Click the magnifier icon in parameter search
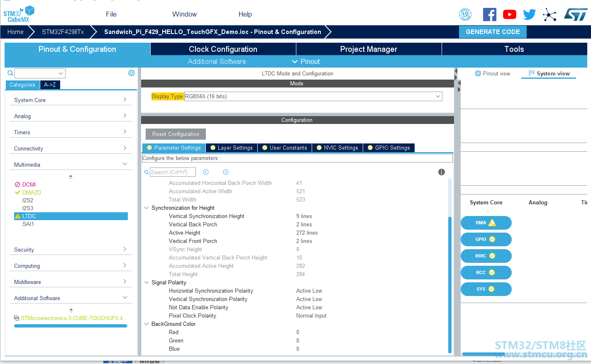The image size is (591, 364). point(147,172)
